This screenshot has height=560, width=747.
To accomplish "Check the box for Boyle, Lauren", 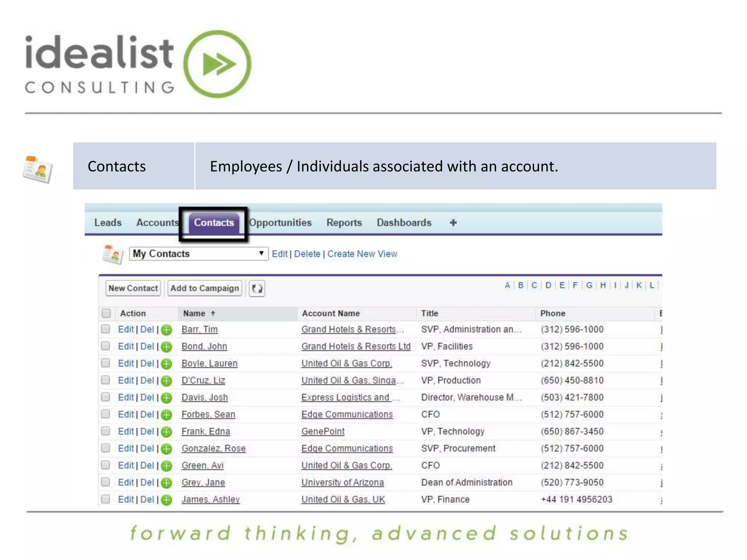I will coord(105,363).
